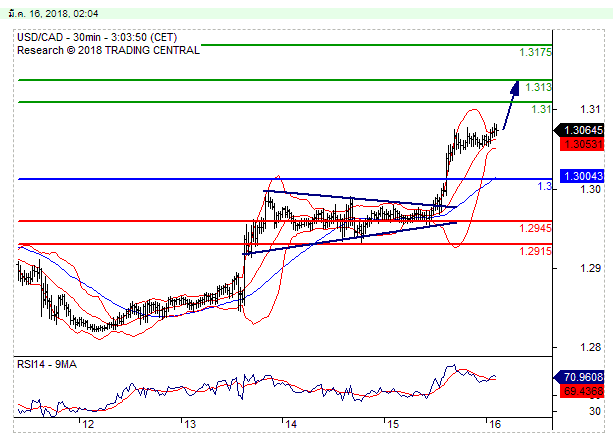Click "Research © 2018 TRADING CENTRAL" text
This screenshot has width=613, height=436.
pyautogui.click(x=108, y=50)
